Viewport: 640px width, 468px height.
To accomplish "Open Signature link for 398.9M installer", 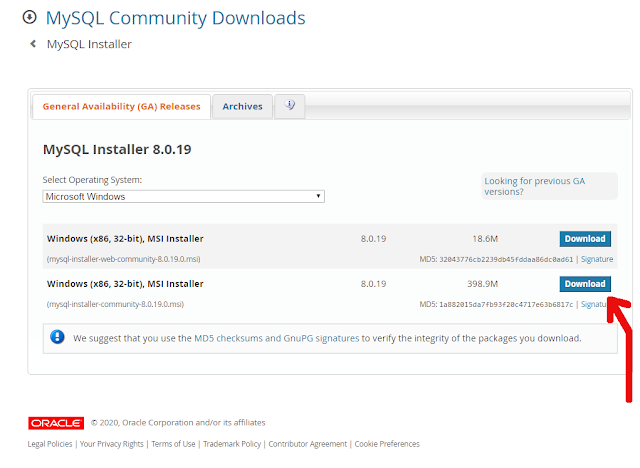I will click(x=593, y=304).
